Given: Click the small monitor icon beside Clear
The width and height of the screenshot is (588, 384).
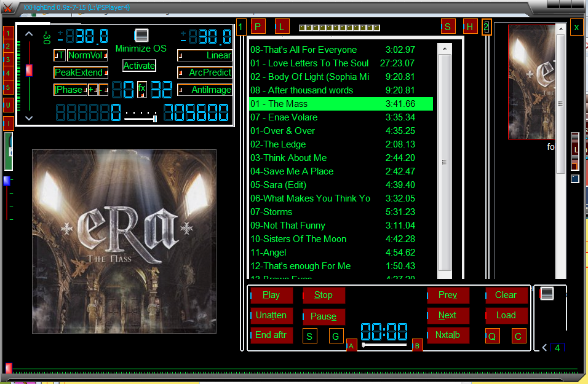Looking at the screenshot, I should (x=547, y=293).
